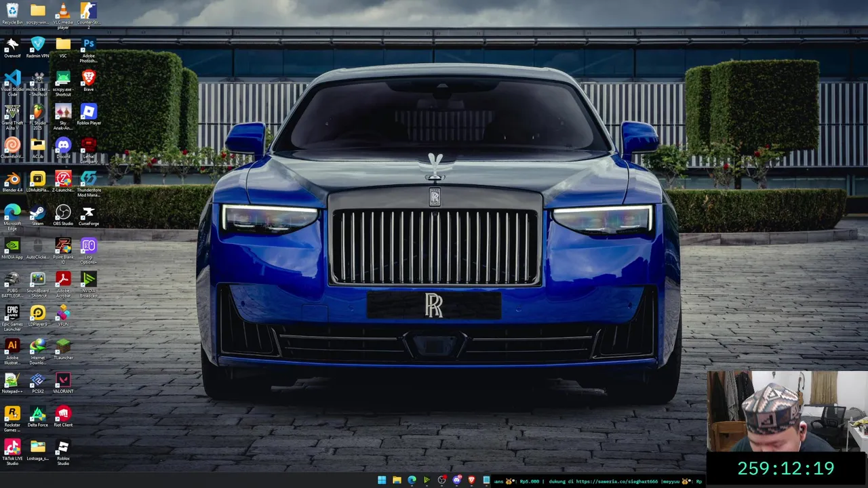Open Thunderstore Mod Manager shortcut
868x488 pixels.
pyautogui.click(x=88, y=183)
